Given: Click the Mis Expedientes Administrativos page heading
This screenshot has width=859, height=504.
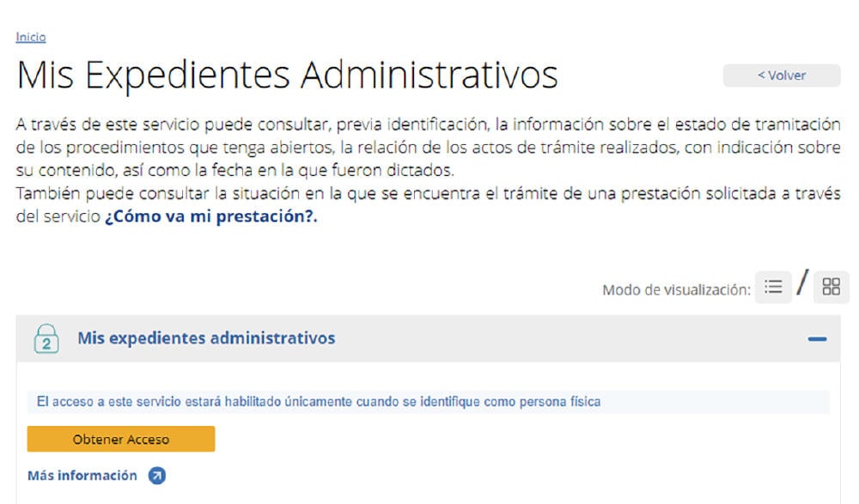Looking at the screenshot, I should pos(287,76).
